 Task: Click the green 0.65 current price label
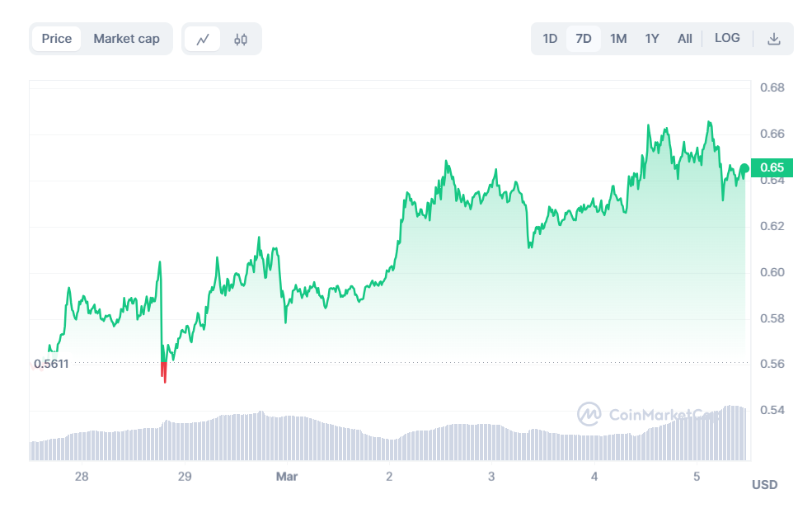coord(772,167)
